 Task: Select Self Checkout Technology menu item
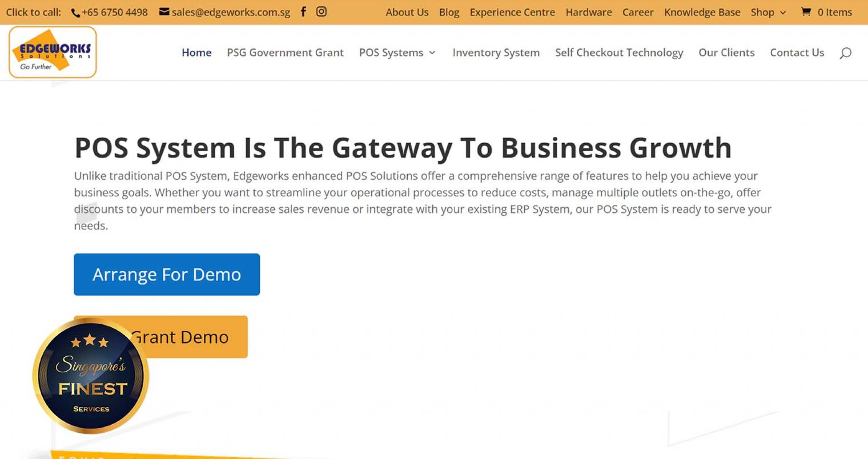point(619,53)
